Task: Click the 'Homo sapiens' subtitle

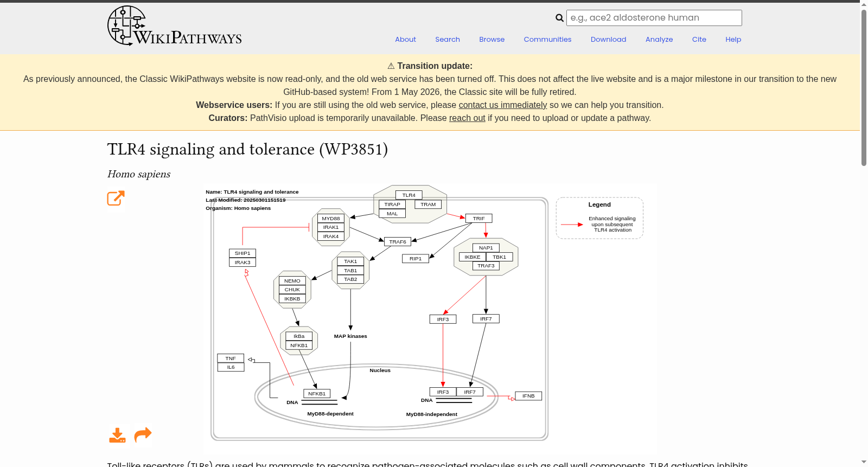Action: tap(139, 174)
